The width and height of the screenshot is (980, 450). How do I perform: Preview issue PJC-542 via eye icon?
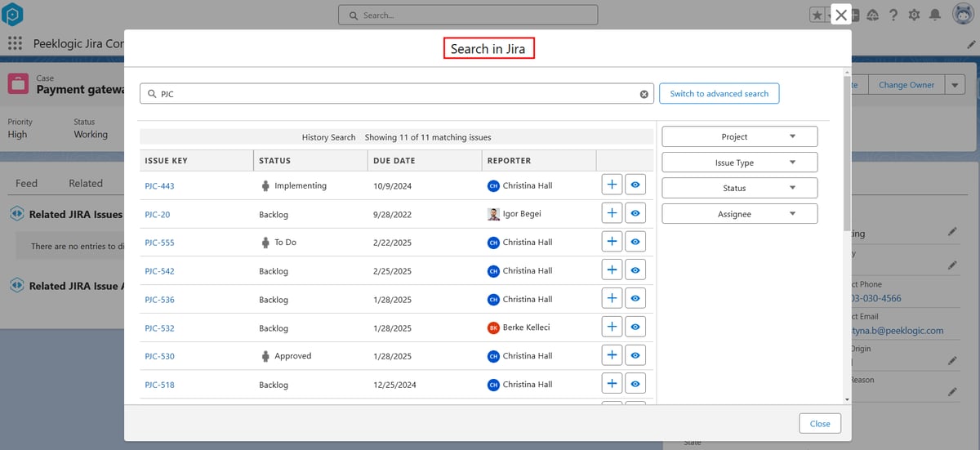[635, 271]
